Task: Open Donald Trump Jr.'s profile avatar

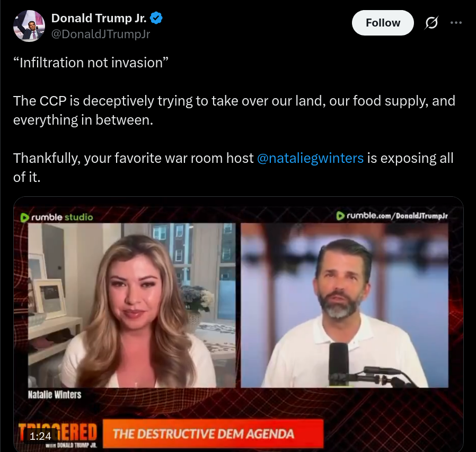Action: click(x=29, y=26)
